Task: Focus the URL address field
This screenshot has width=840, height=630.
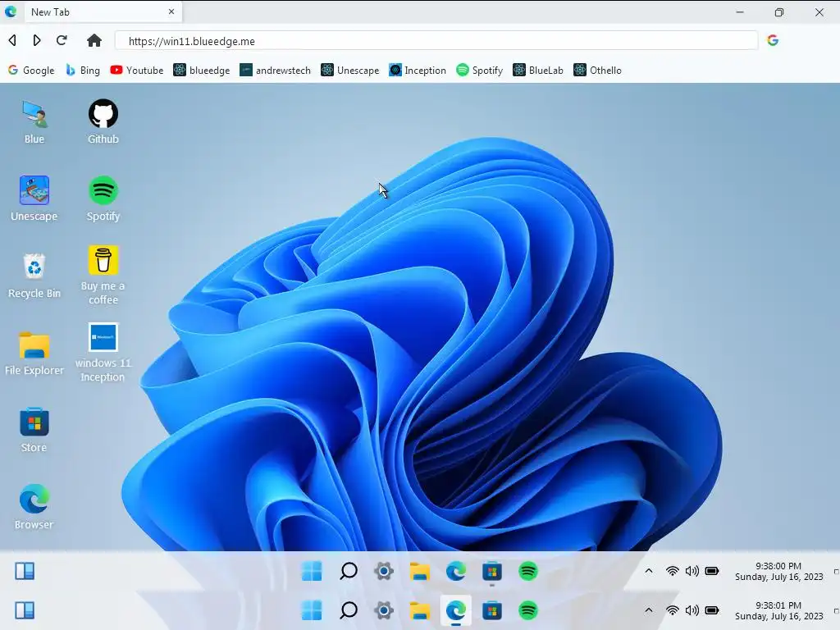Action: 436,41
